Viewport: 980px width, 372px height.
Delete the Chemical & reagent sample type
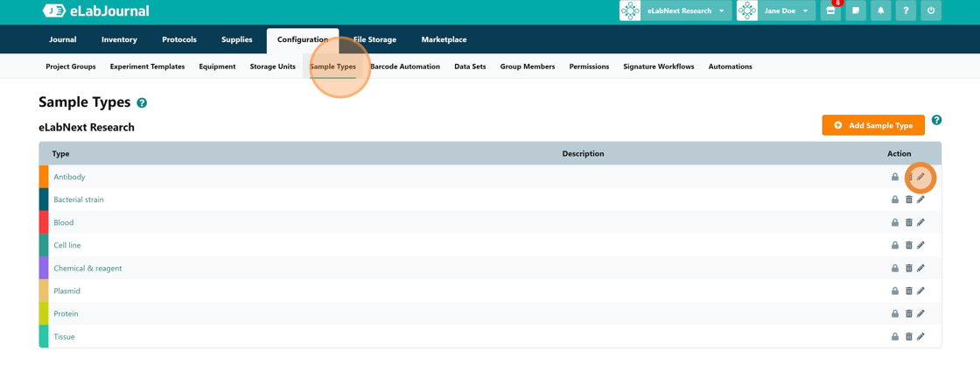click(909, 268)
